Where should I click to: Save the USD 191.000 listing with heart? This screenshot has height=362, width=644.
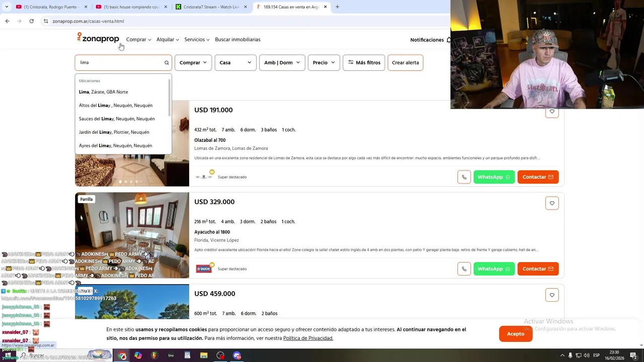point(552,112)
